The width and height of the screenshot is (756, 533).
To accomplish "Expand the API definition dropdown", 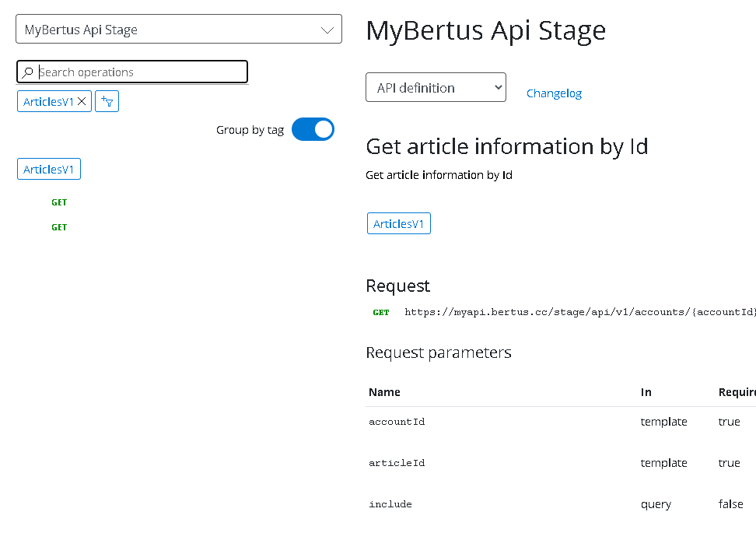I will coord(436,88).
